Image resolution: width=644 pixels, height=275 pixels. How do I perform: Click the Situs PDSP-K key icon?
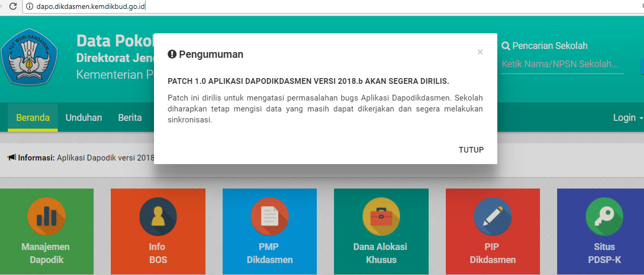[604, 217]
